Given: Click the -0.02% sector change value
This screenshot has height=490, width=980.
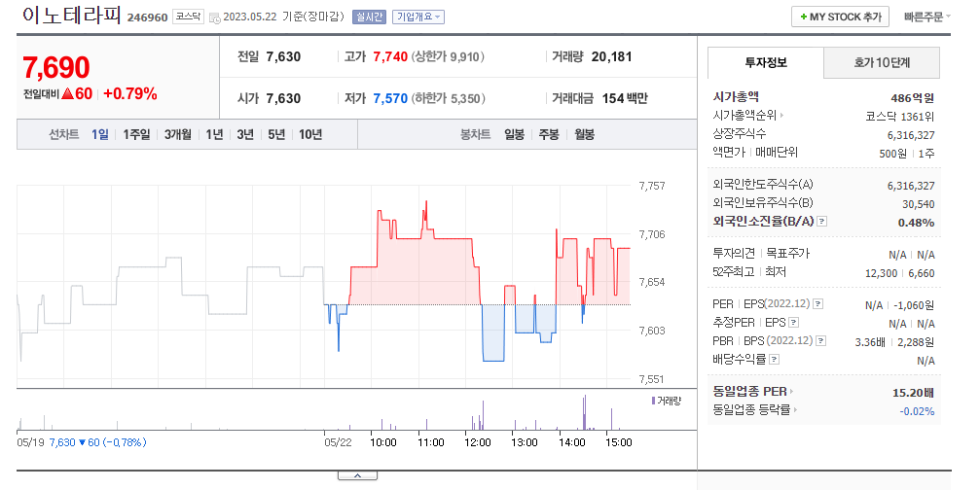Looking at the screenshot, I should 917,411.
